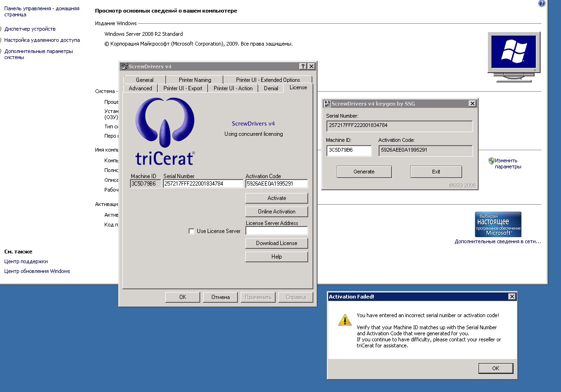Click the Activation Code field in ScrewDrivers
Image resolution: width=561 pixels, height=392 pixels.
click(277, 184)
